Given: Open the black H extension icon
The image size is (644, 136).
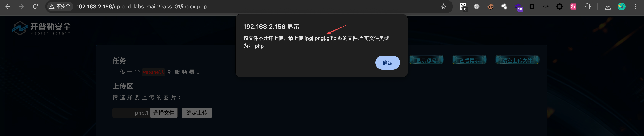Looking at the screenshot, I should coord(532,7).
